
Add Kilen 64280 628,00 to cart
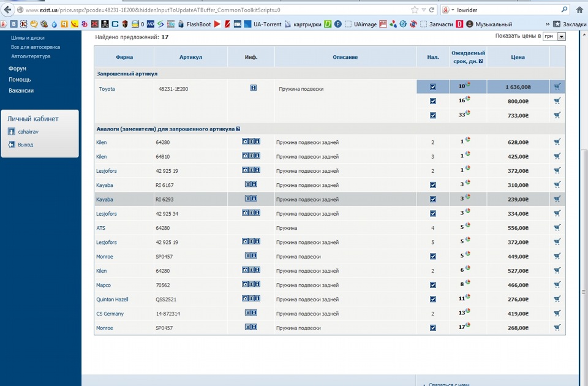point(557,142)
